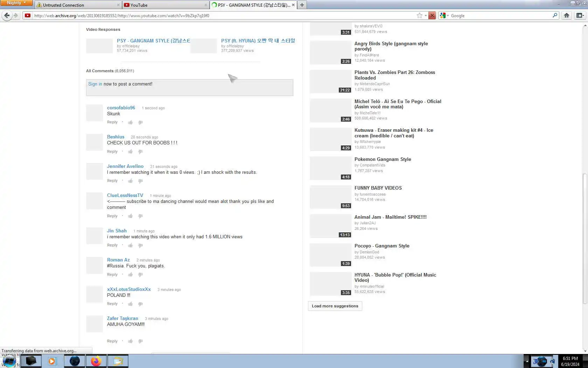The image size is (588, 368).
Task: Click the 1:39 Pocoyo Gangnam Style thumbnail
Action: (330, 255)
